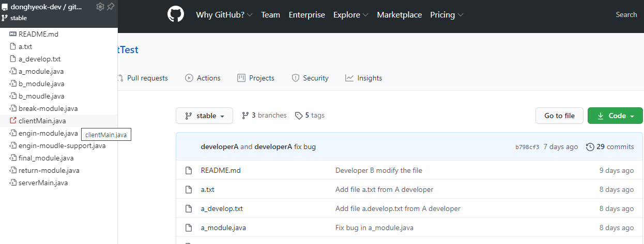Screen dimensions: 644x244
Task: Click the Actions play icon
Action: 189,78
